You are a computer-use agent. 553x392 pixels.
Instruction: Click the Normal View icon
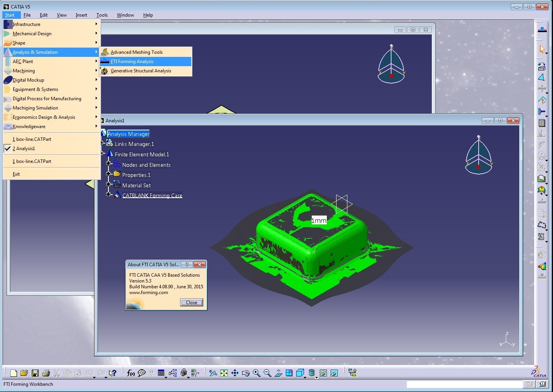click(x=278, y=373)
